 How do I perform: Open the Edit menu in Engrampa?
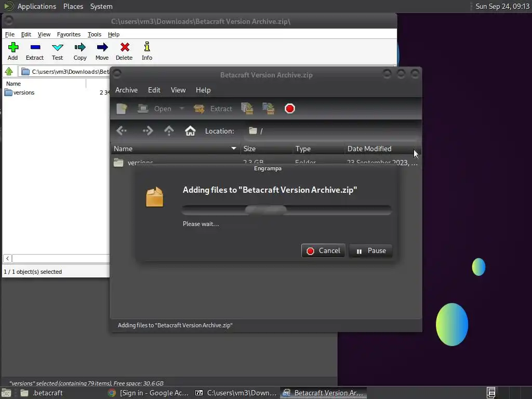click(154, 90)
